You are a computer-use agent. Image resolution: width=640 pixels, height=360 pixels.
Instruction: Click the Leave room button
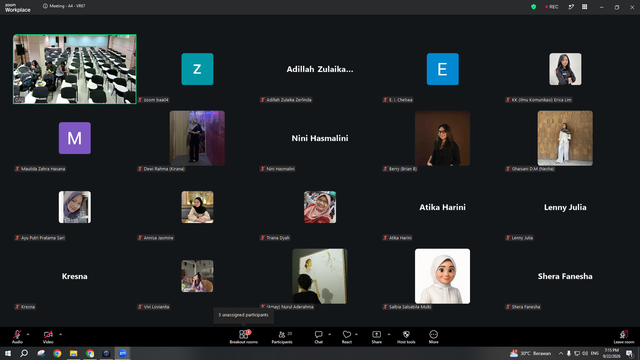pyautogui.click(x=624, y=337)
